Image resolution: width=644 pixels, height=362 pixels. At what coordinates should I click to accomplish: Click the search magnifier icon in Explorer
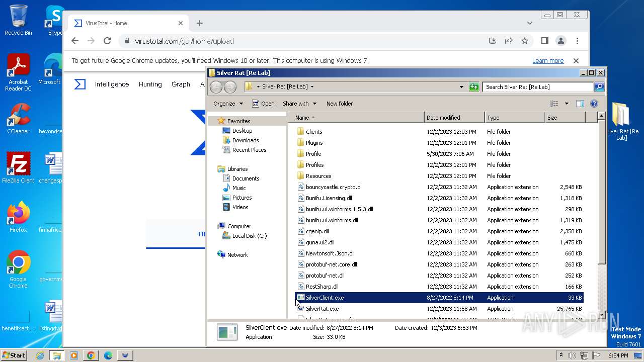599,86
